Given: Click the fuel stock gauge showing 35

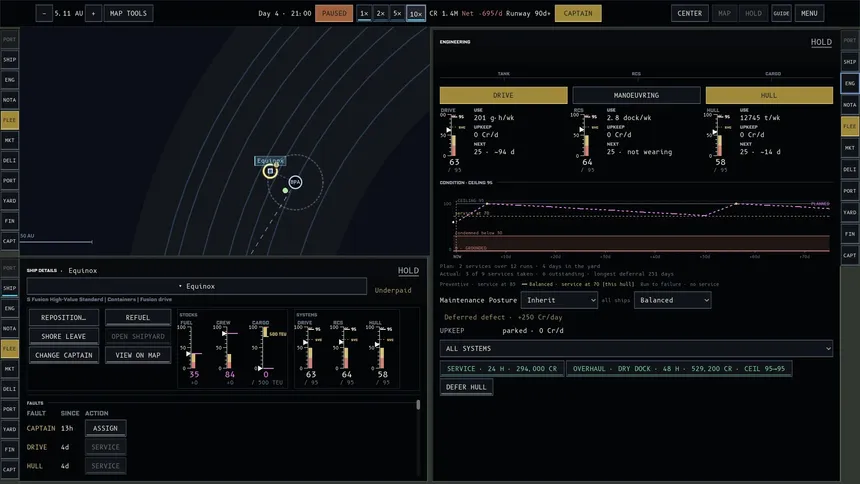Looking at the screenshot, I should coord(192,350).
